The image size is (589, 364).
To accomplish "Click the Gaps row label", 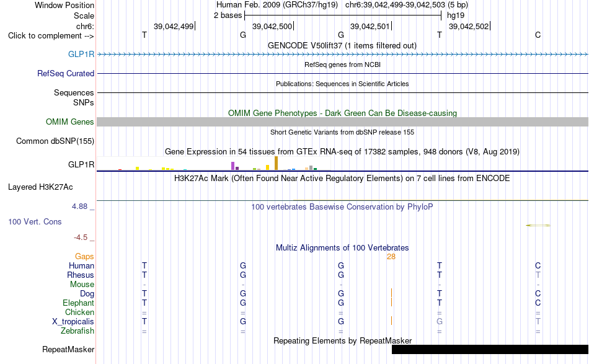I will [x=84, y=256].
